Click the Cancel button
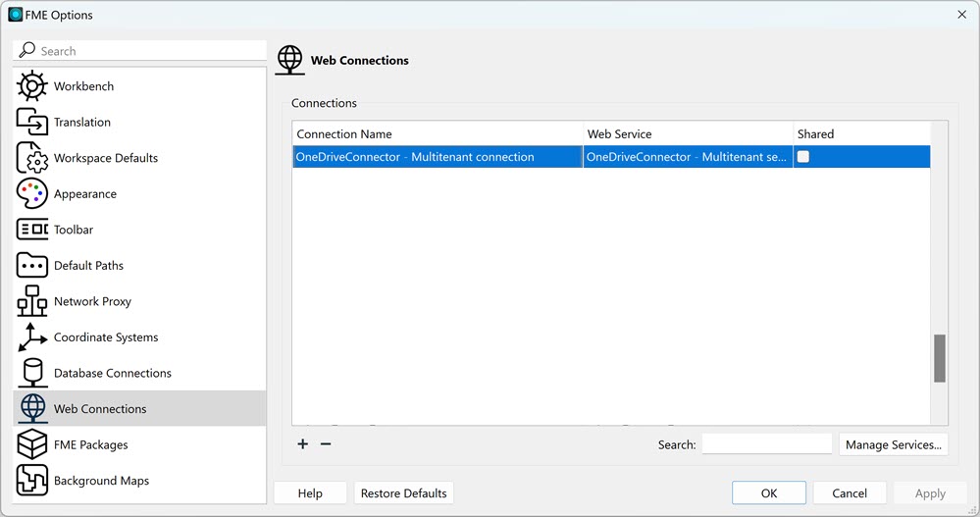980x517 pixels. point(850,492)
